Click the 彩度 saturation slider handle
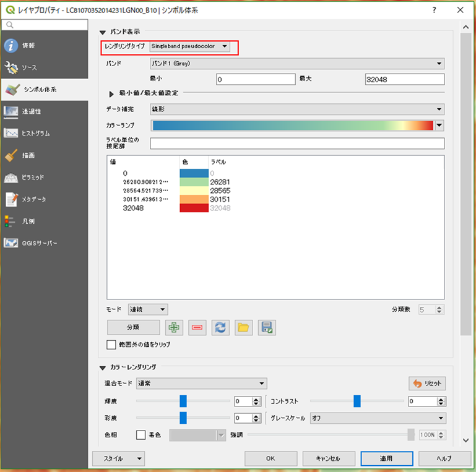The width and height of the screenshot is (476, 472). 183,418
